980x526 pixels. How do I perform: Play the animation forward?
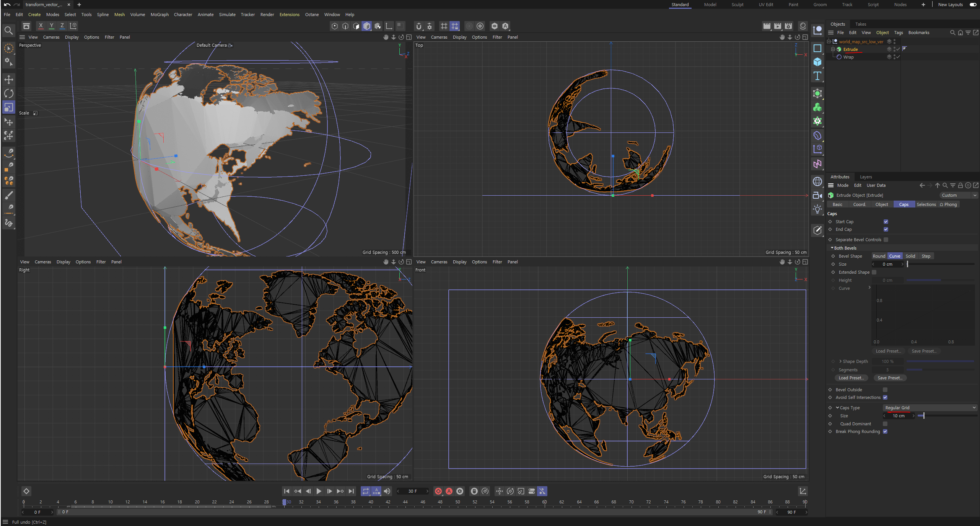click(319, 491)
